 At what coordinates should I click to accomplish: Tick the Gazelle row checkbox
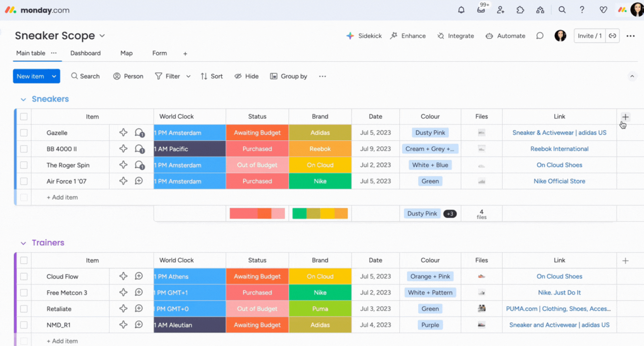tap(24, 133)
